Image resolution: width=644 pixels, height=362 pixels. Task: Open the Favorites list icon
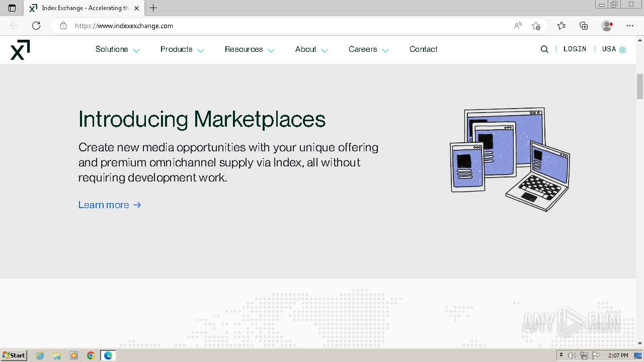[x=561, y=26]
